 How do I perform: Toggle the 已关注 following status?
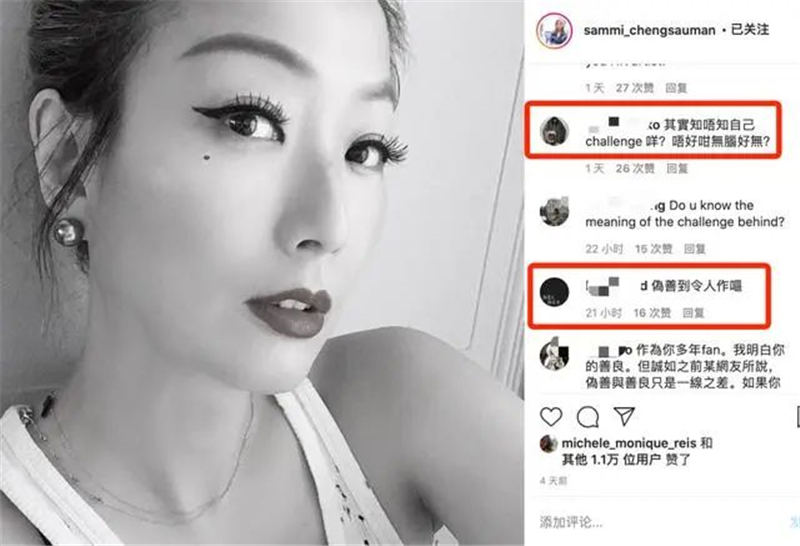point(749,30)
